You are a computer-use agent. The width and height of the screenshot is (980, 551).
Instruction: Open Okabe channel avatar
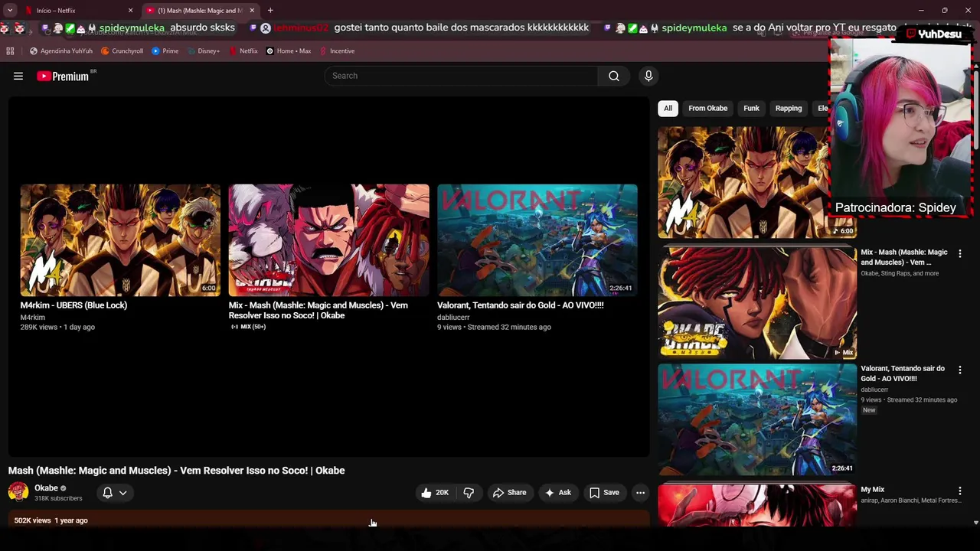coord(18,492)
